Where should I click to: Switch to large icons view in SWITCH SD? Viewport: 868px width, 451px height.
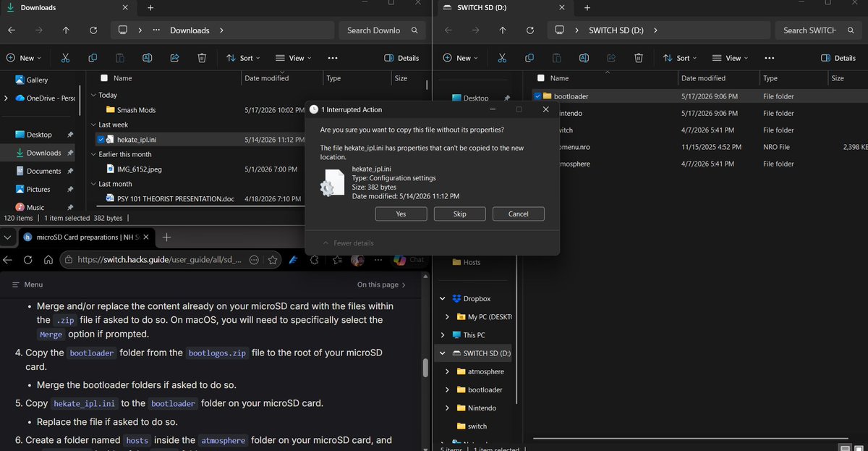pos(860,447)
